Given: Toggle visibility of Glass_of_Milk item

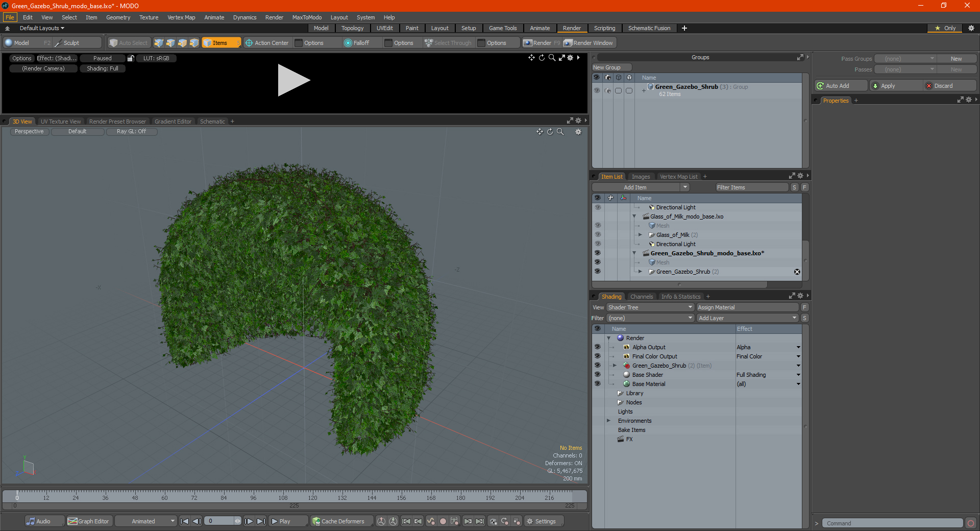Looking at the screenshot, I should pyautogui.click(x=597, y=235).
